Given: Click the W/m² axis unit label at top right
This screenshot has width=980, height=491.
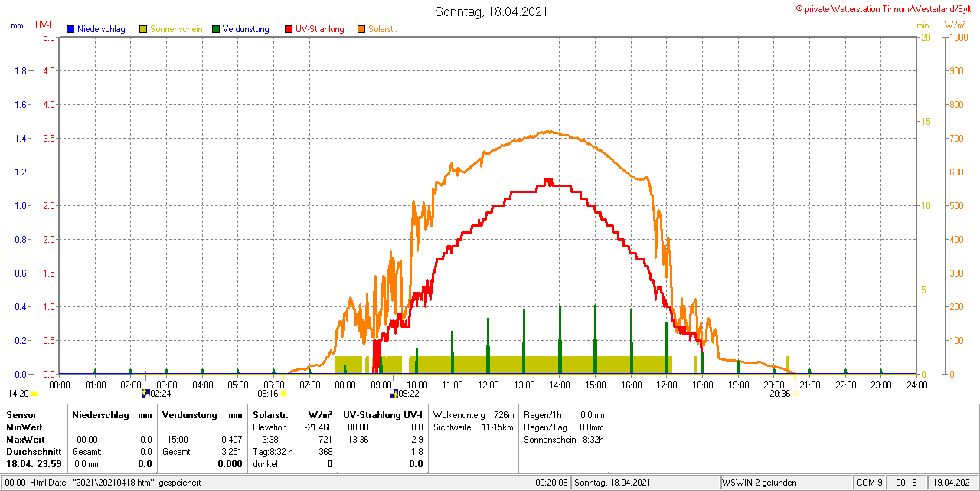Looking at the screenshot, I should [x=955, y=25].
